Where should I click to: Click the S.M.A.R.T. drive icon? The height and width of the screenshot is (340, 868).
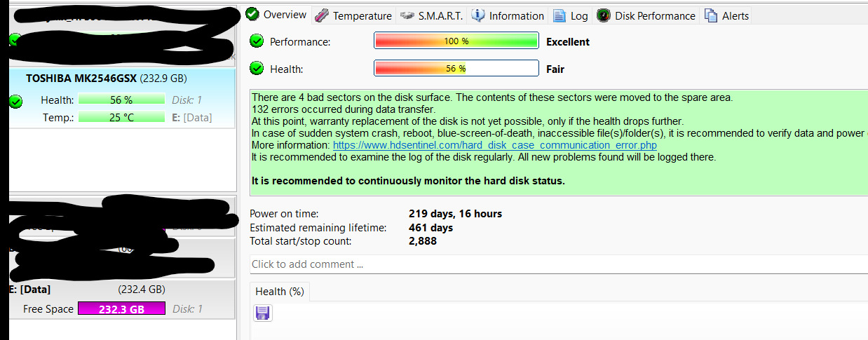pos(406,15)
